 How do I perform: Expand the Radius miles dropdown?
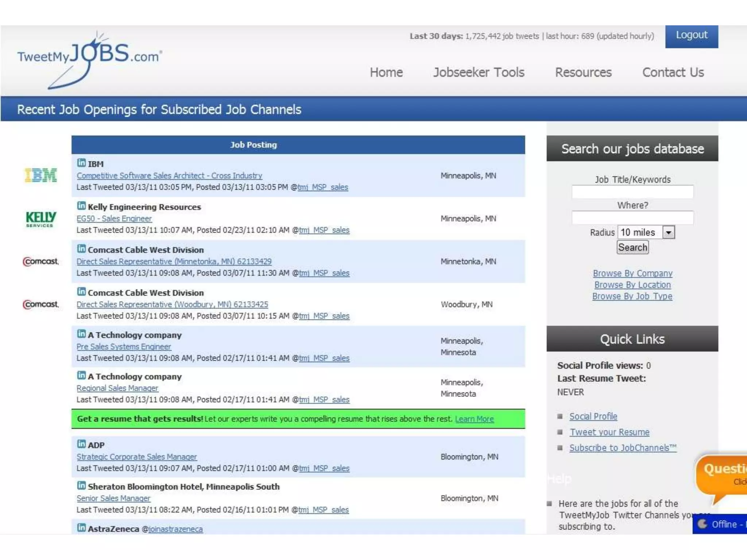pyautogui.click(x=668, y=232)
